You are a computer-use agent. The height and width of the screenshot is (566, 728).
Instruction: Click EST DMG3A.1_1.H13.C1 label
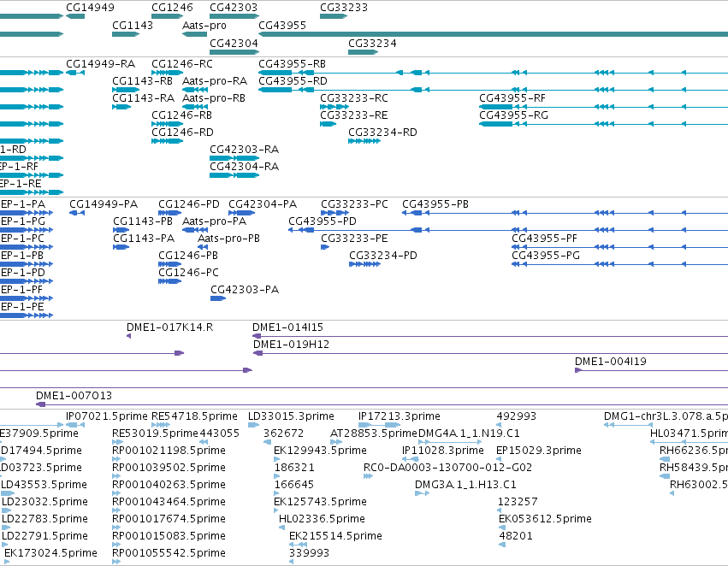(465, 485)
